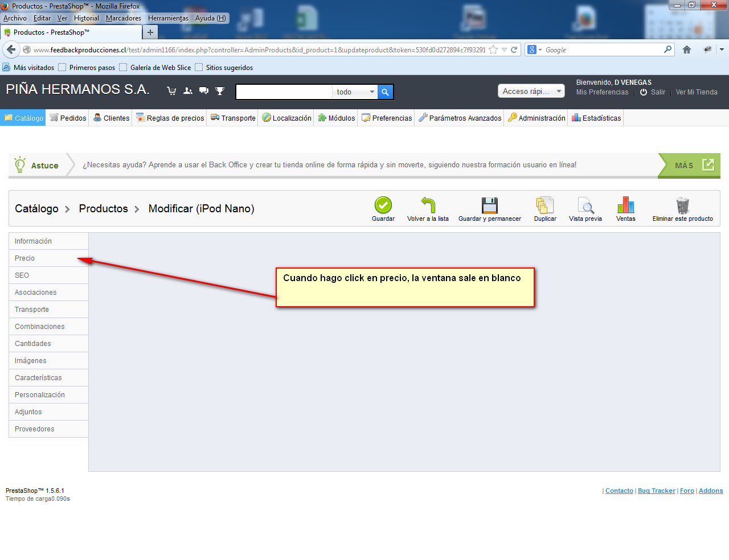Open Reglas de precios in the main menu
The width and height of the screenshot is (729, 560).
pyautogui.click(x=170, y=118)
